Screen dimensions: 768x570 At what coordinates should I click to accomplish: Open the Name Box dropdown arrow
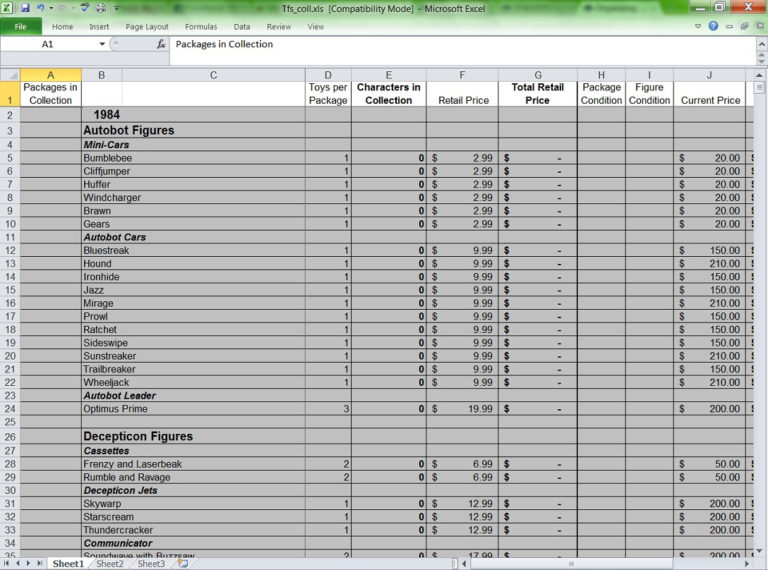(x=102, y=44)
